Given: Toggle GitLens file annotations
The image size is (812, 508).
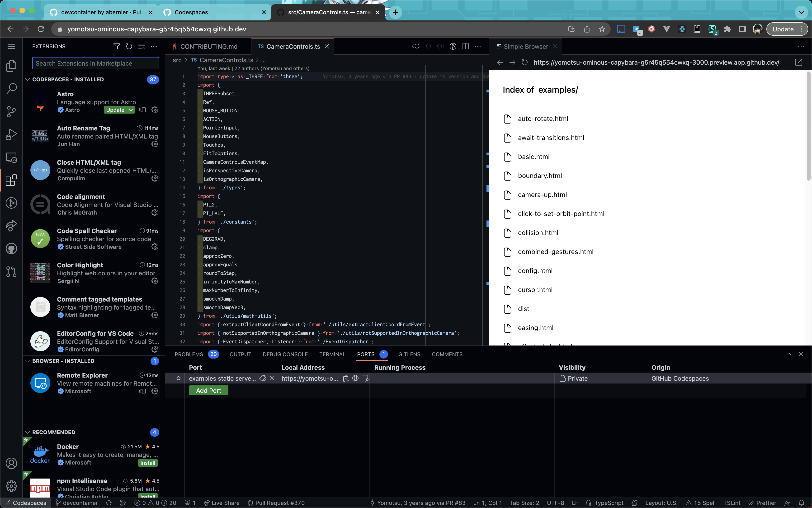Looking at the screenshot, I should pos(453,46).
